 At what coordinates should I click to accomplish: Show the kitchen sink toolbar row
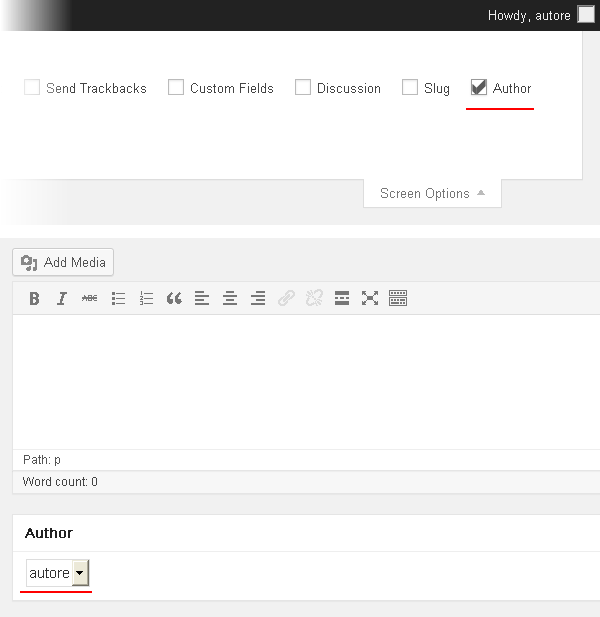click(x=398, y=298)
